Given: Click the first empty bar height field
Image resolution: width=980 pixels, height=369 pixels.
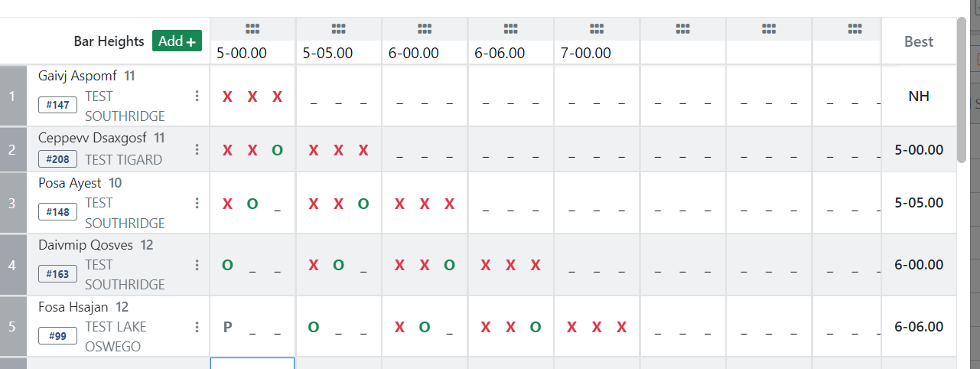Looking at the screenshot, I should (x=682, y=54).
